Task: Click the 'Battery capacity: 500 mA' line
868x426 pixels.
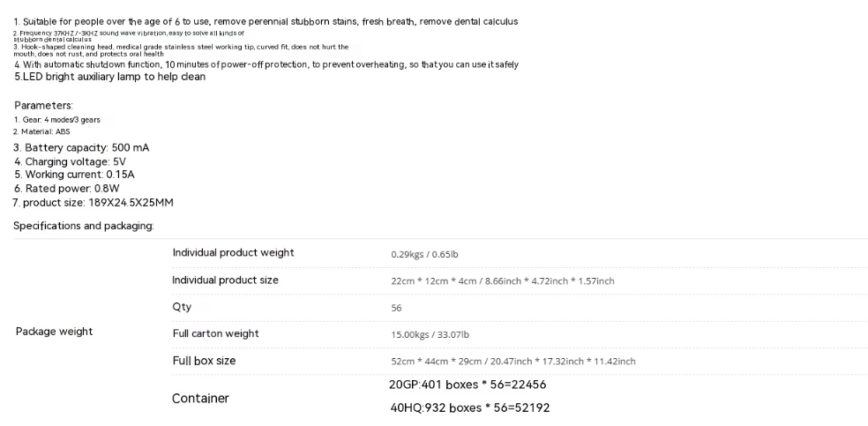Action: click(x=81, y=147)
